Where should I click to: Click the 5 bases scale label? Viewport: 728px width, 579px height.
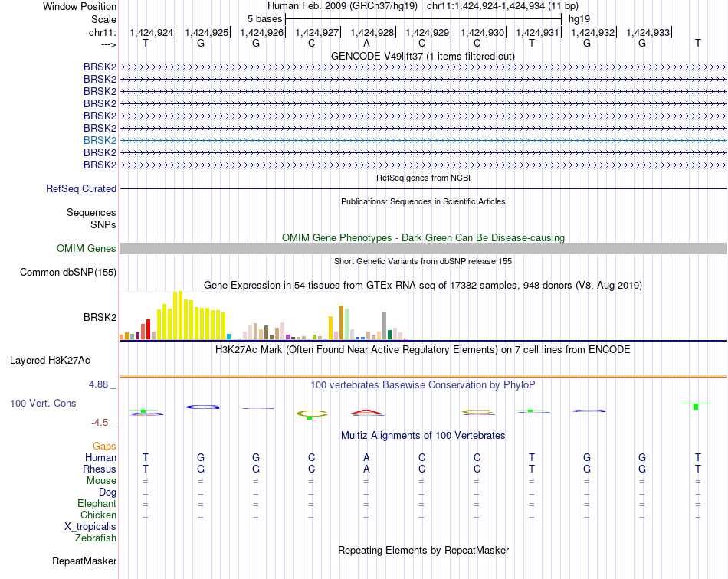[x=264, y=19]
